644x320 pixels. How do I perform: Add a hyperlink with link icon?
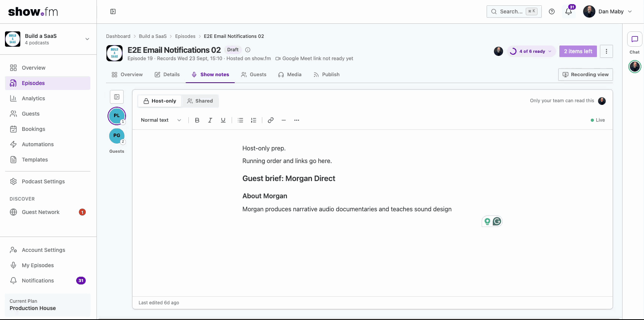pyautogui.click(x=271, y=120)
